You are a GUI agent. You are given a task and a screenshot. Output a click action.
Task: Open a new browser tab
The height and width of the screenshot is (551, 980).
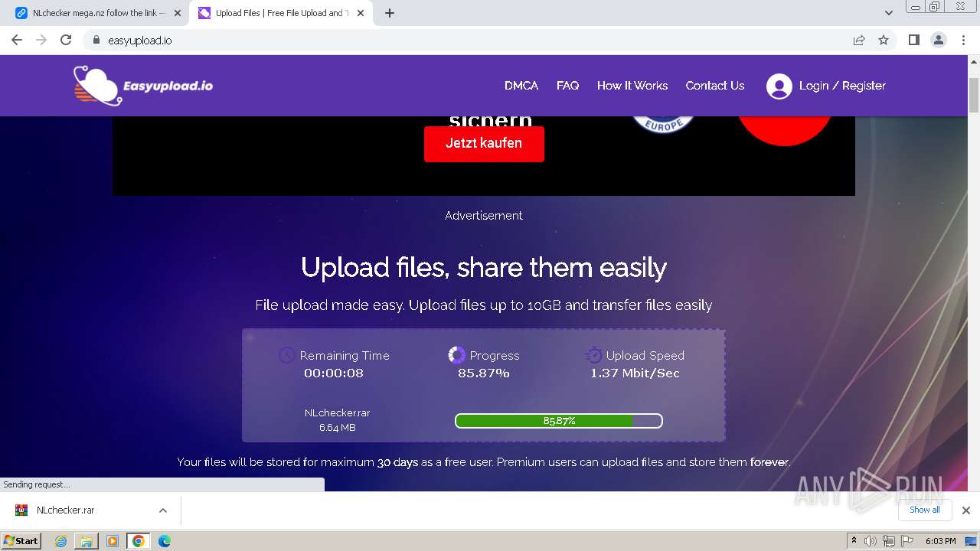390,13
